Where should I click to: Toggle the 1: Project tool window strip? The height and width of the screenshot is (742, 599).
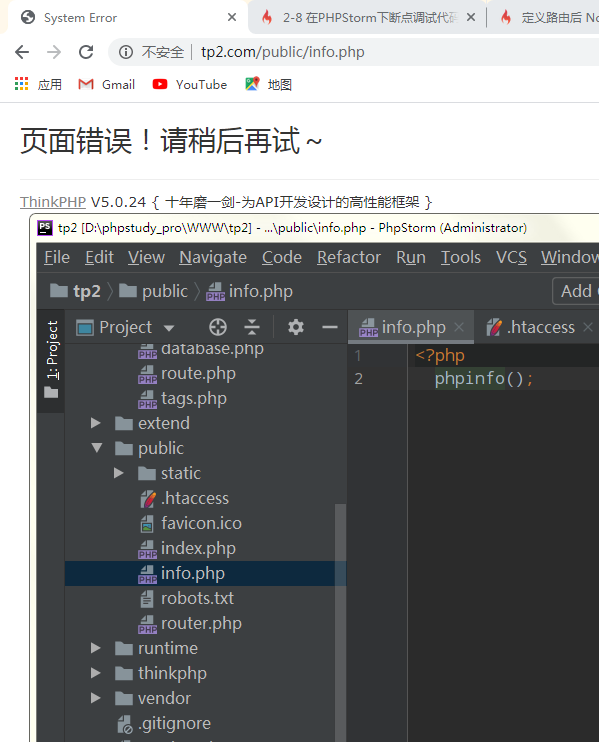coord(52,360)
